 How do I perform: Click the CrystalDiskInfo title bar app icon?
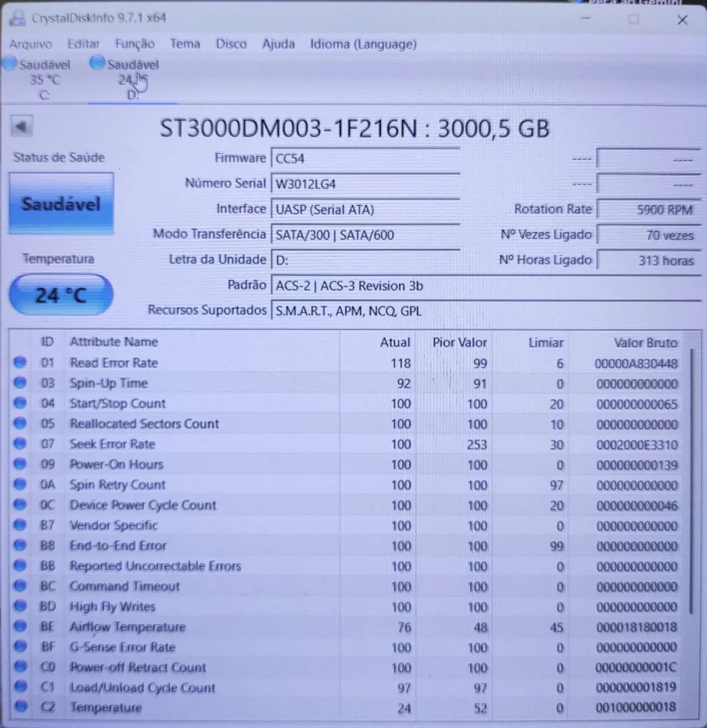coord(18,18)
